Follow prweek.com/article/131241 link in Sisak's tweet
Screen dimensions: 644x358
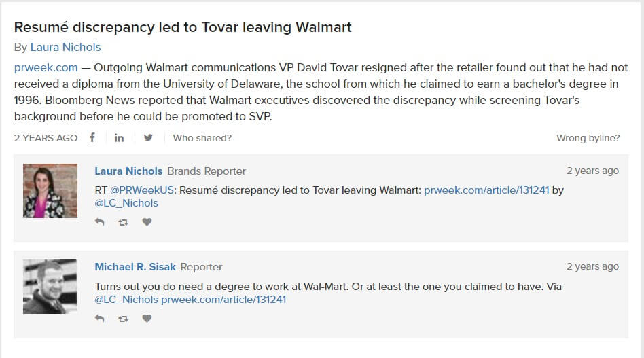tap(223, 300)
